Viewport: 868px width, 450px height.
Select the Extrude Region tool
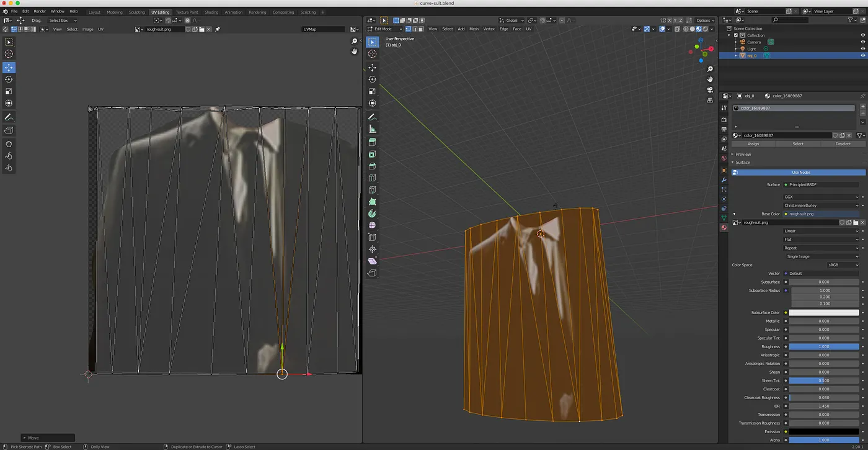(x=372, y=143)
